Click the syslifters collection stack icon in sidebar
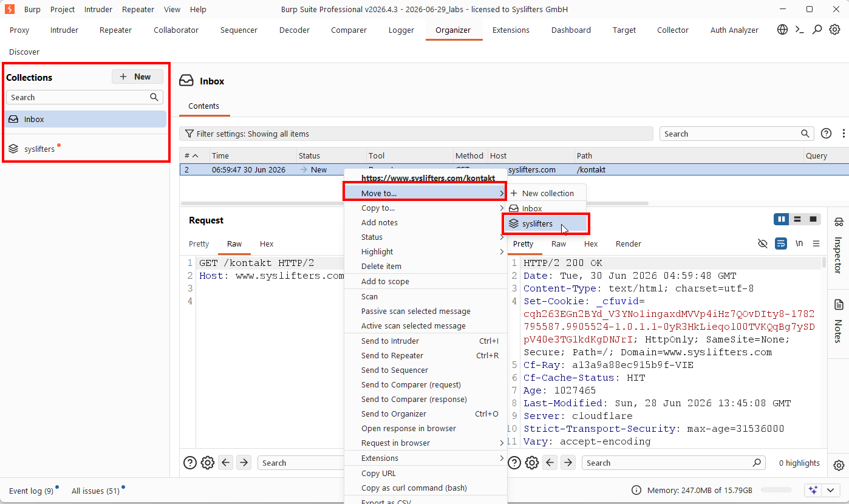 point(13,149)
